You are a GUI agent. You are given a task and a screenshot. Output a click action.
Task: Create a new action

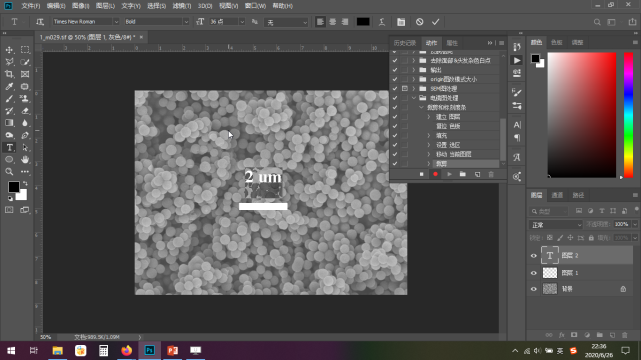click(477, 174)
